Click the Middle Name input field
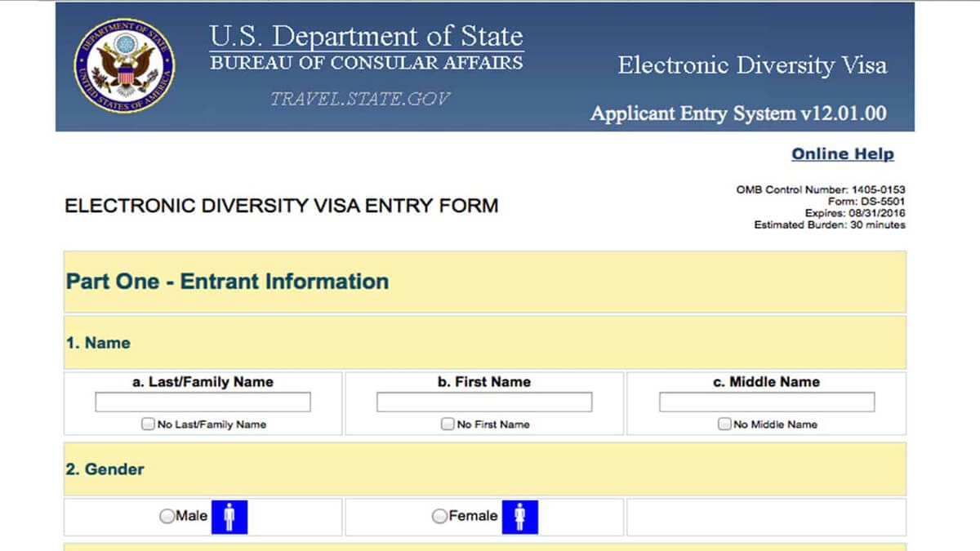The image size is (980, 551). (766, 402)
